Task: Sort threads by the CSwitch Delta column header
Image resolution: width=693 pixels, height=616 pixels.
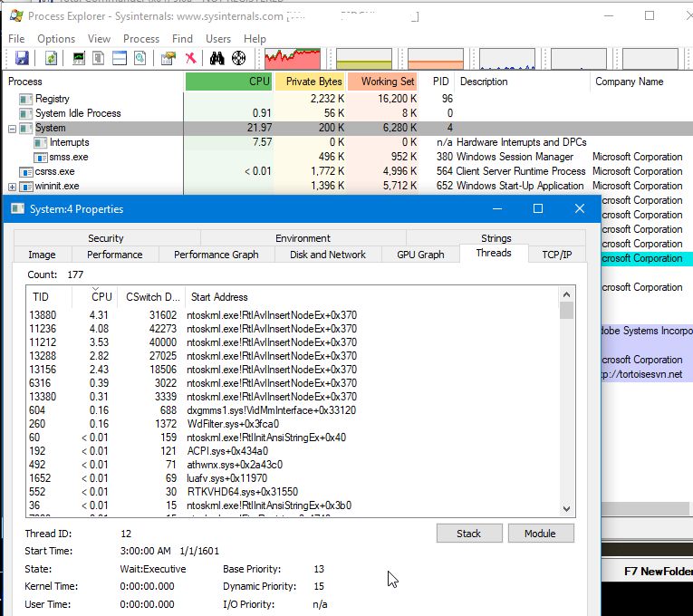Action: (150, 297)
